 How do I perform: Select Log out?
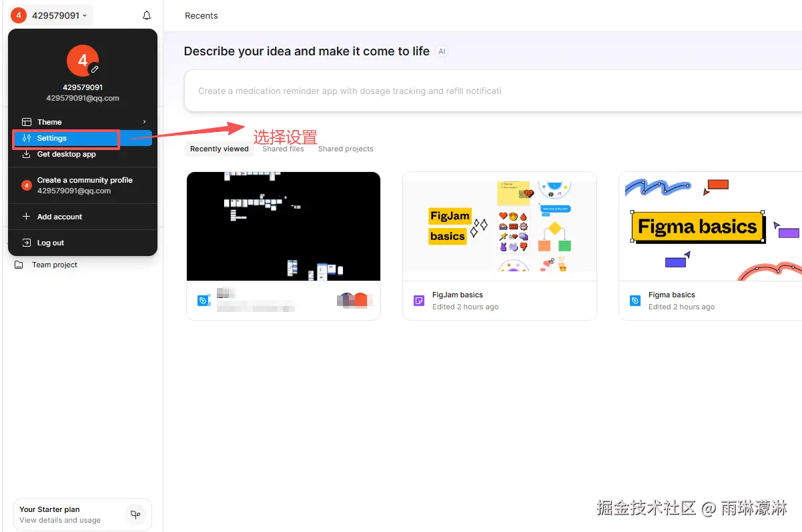(83, 243)
